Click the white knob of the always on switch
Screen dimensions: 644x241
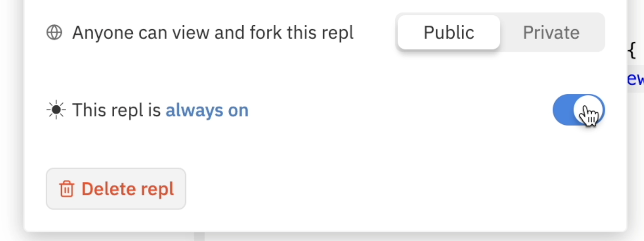click(x=589, y=110)
